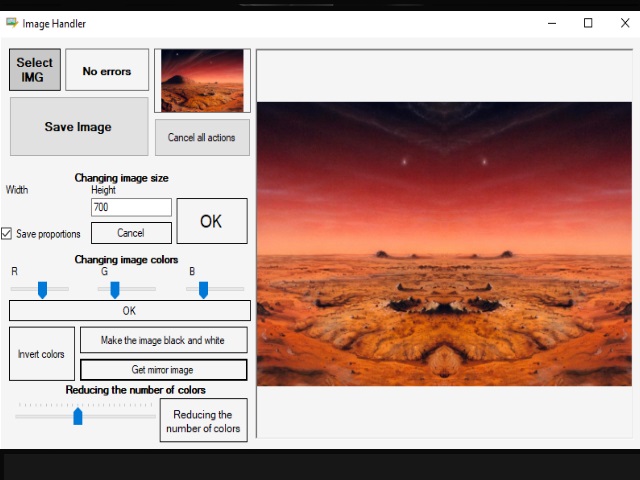Click the R color slider handle
640x480 pixels.
42,290
